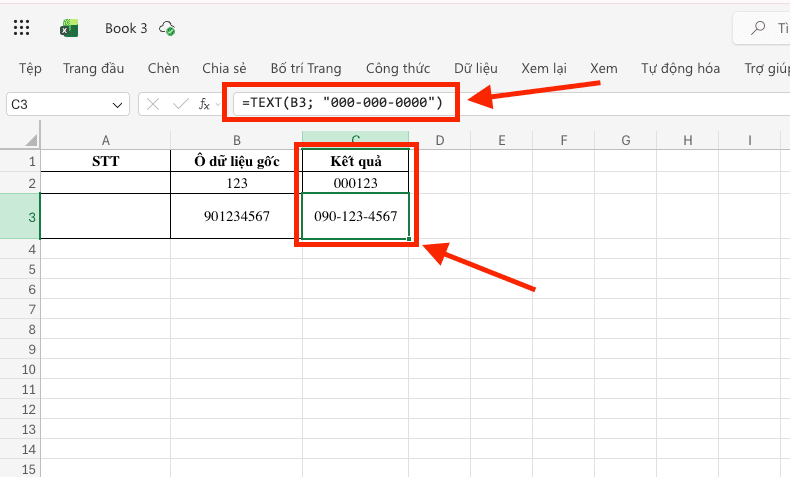The width and height of the screenshot is (790, 477).
Task: Click into the formula bar TEXT formula
Action: pos(342,103)
